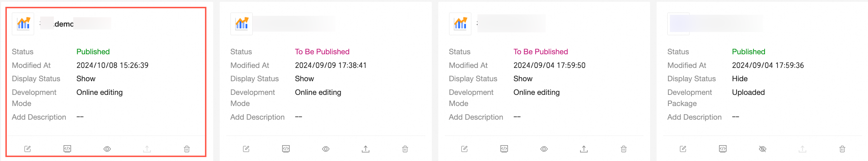The image size is (868, 161).
Task: Toggle crossed-eye icon on hidden card
Action: point(762,149)
